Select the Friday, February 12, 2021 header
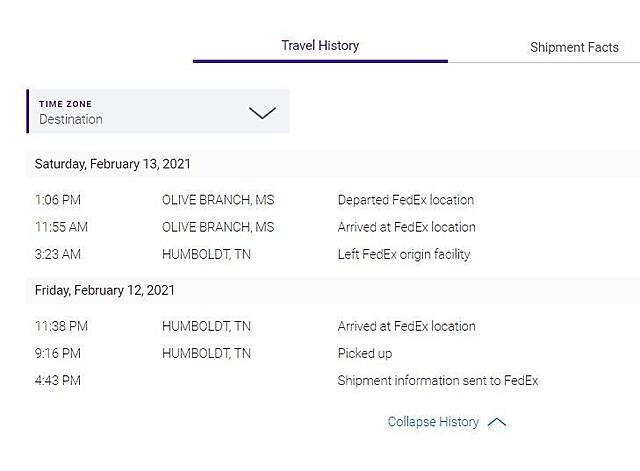The height and width of the screenshot is (471, 640). coord(105,291)
